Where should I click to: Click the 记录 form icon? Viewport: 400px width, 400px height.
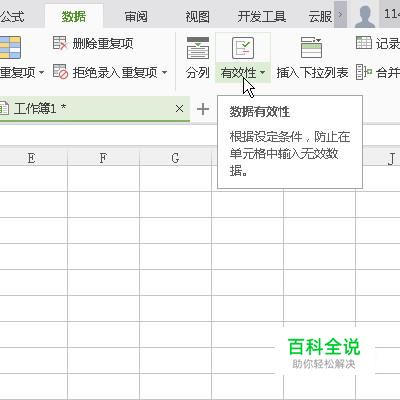tap(364, 43)
